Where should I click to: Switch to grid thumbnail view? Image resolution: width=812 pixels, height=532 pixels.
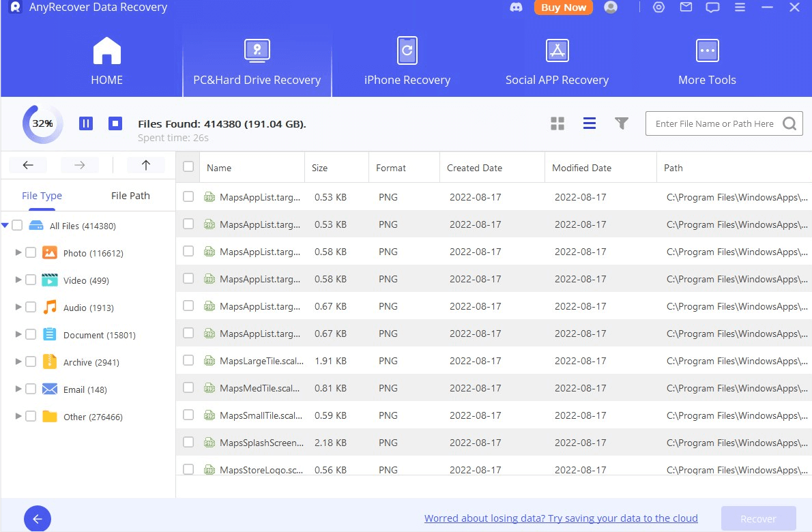557,123
